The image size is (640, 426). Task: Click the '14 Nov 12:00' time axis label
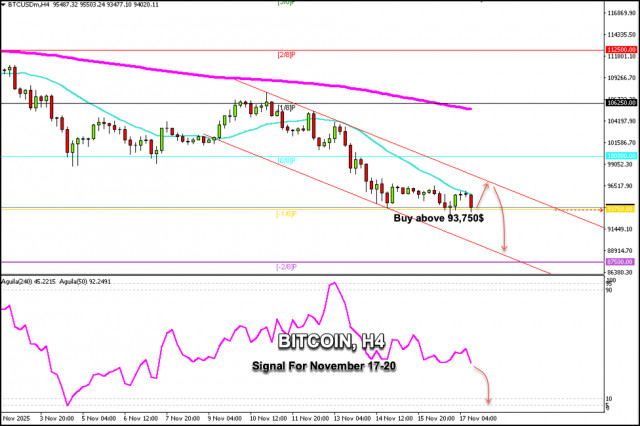tap(394, 418)
